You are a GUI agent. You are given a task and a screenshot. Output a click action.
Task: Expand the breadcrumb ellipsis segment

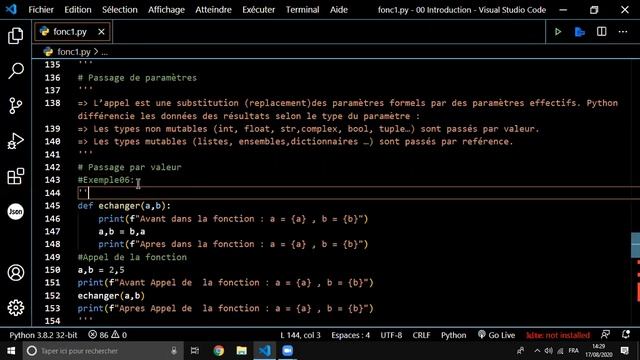tap(105, 52)
